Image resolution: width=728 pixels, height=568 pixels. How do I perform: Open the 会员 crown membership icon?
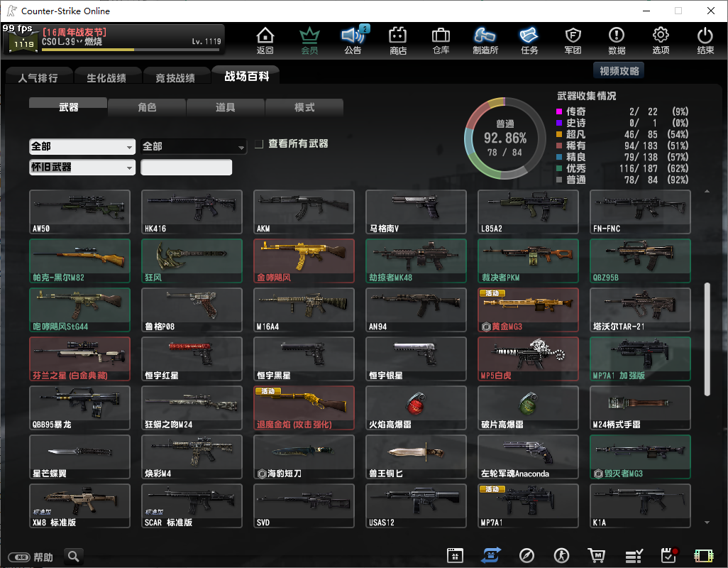pyautogui.click(x=309, y=40)
